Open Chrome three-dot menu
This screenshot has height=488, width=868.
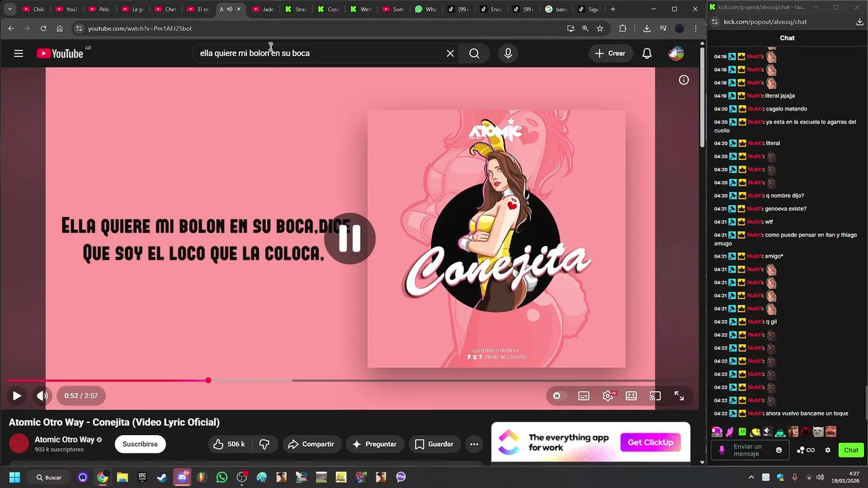(x=696, y=28)
